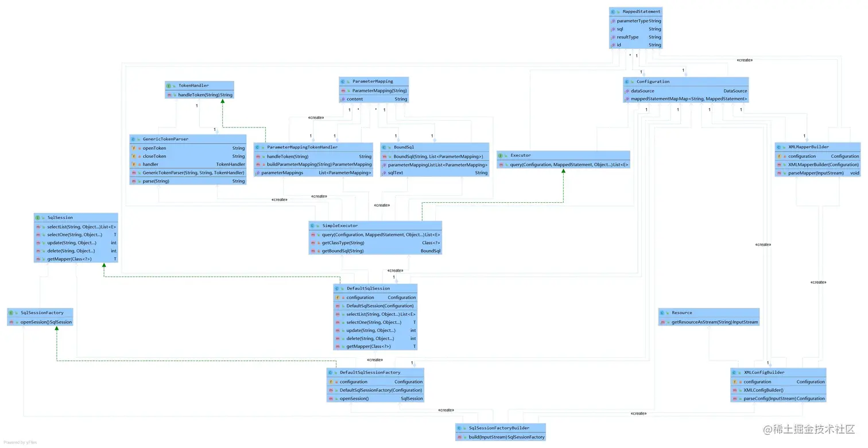This screenshot has height=448, width=868.
Task: Select the openSession() method in SqlSessionFactory
Action: pyautogui.click(x=40, y=322)
